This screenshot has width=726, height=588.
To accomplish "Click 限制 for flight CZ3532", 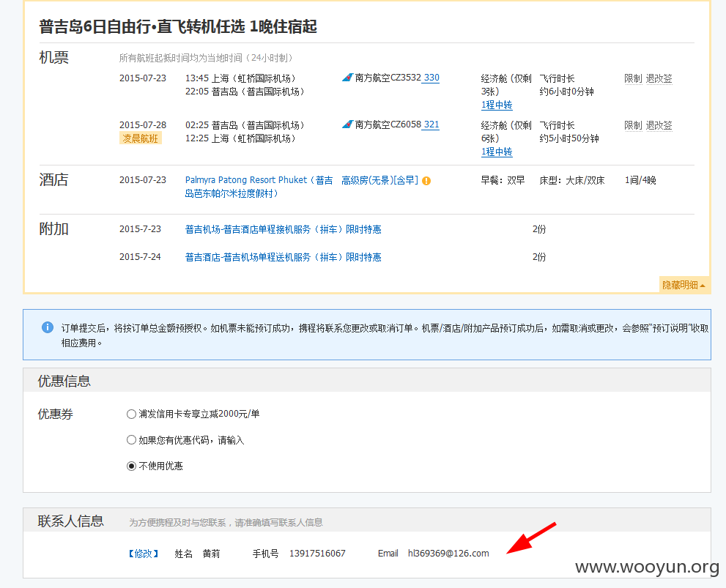I will [633, 78].
